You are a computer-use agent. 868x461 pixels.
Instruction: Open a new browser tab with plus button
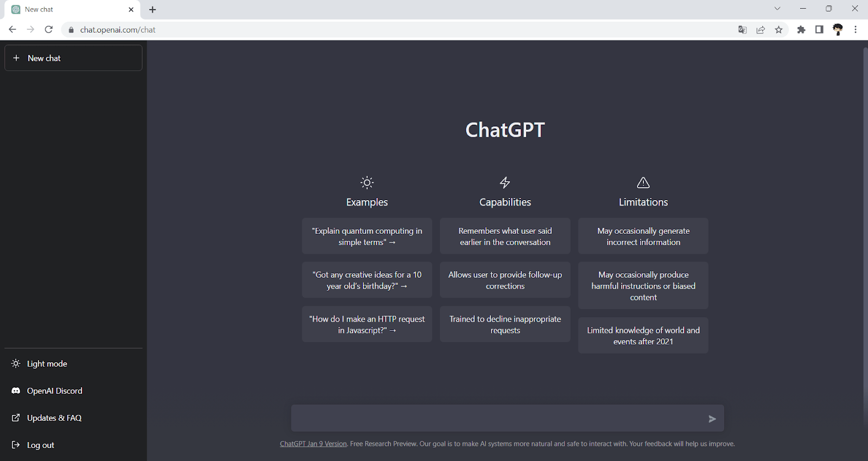coord(152,10)
